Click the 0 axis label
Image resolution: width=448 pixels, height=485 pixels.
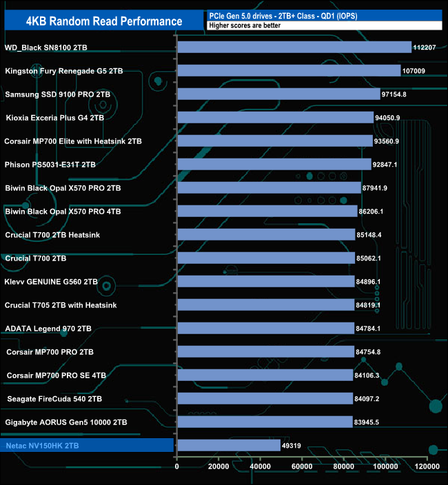tap(176, 466)
